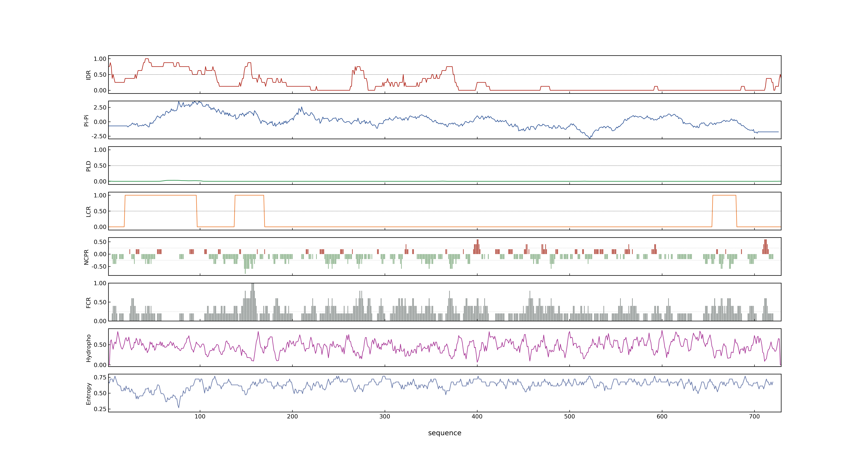The height and width of the screenshot is (463, 868).
Task: Click the '0.50' tick on Entropy axis
Action: coord(100,393)
